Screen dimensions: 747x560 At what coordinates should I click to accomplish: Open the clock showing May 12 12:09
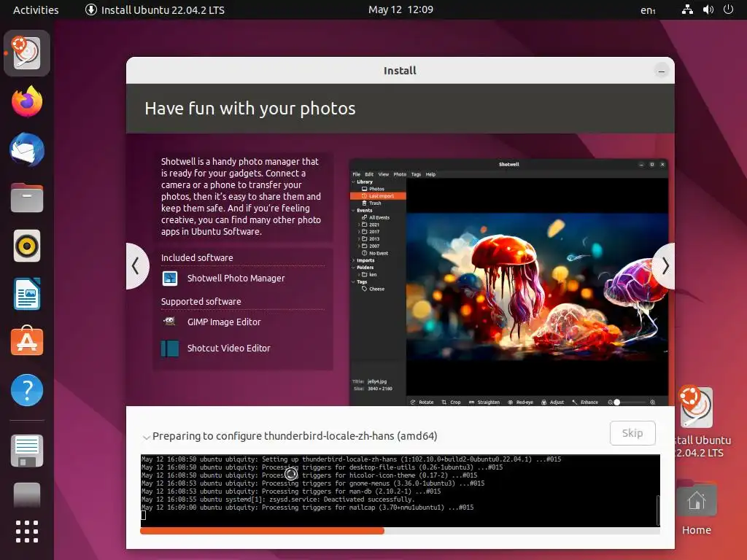click(400, 10)
